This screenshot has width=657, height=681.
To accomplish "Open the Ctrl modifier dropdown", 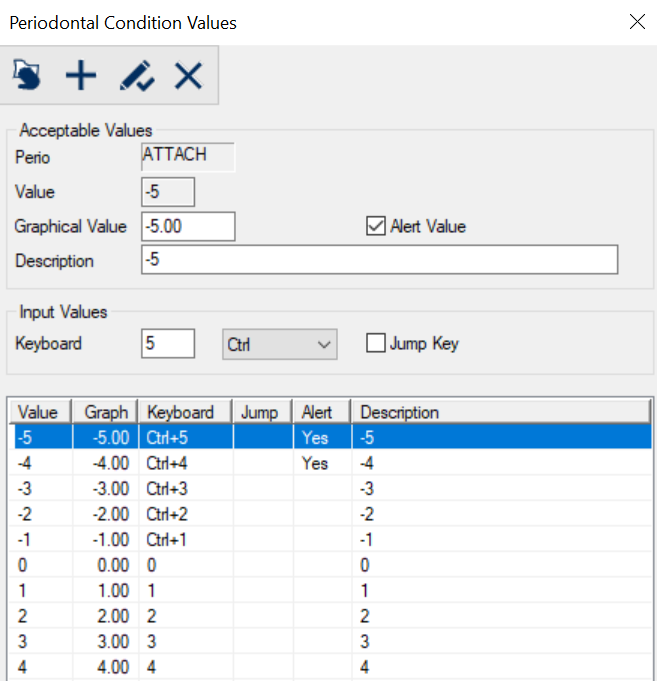I will coord(279,344).
